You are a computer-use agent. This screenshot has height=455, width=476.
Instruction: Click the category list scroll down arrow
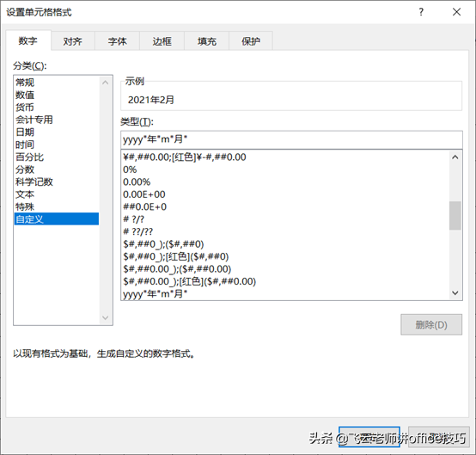tap(106, 318)
